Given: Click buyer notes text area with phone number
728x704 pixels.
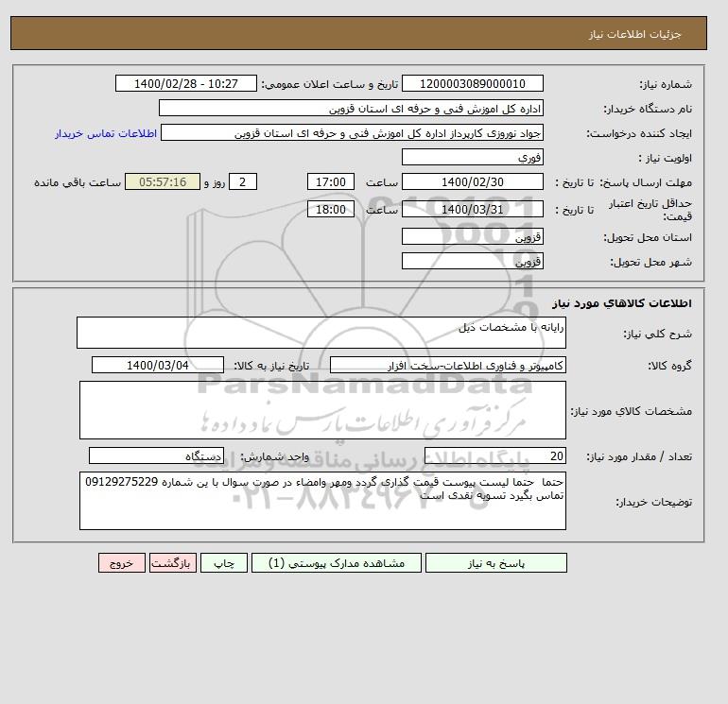Looking at the screenshot, I should point(322,501).
